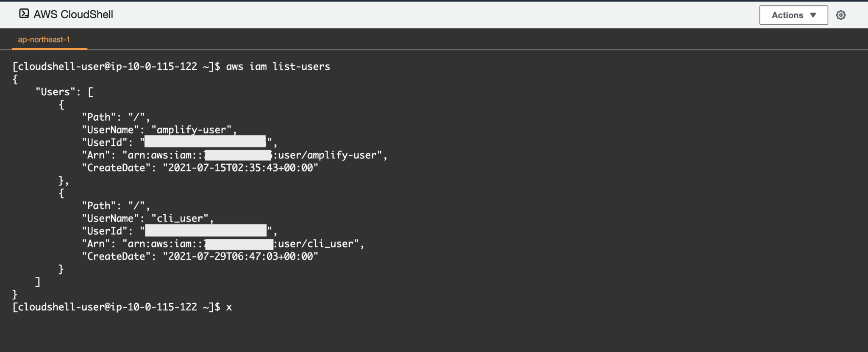Expand the Actions dropdown
Image resolution: width=868 pixels, height=352 pixels.
pos(793,14)
